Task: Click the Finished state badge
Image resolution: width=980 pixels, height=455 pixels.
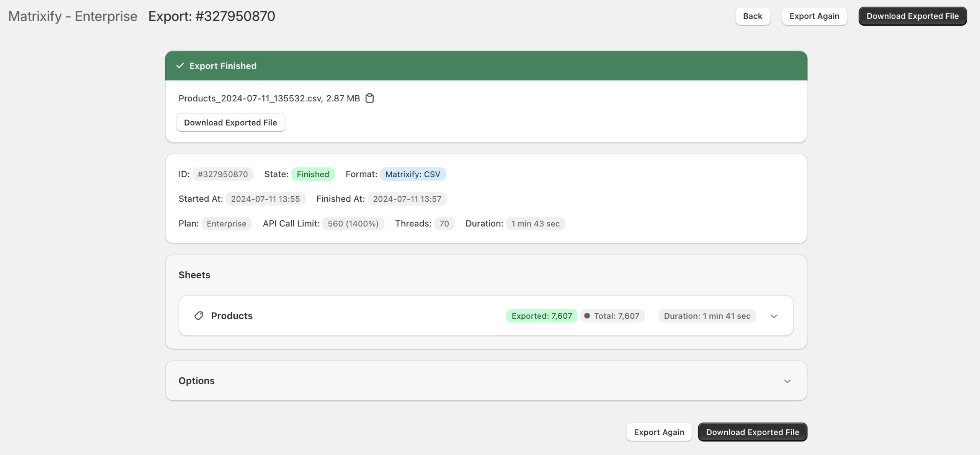Action: (x=313, y=174)
